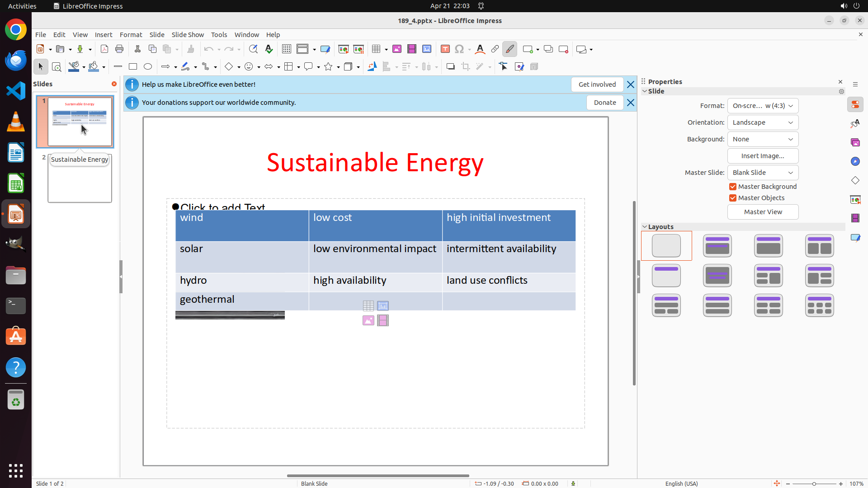The height and width of the screenshot is (488, 868).
Task: Uncheck the Master Objects checkbox
Action: [733, 198]
